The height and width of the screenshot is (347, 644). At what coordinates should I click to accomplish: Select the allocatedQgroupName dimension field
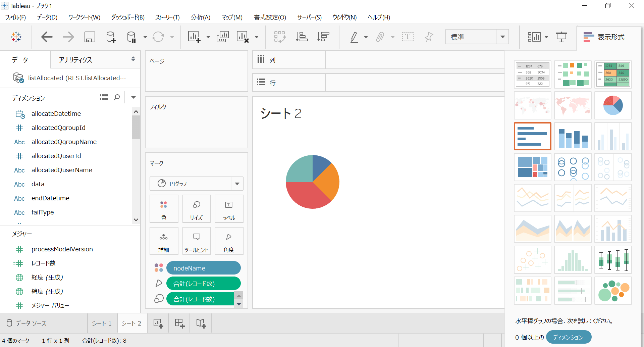64,142
